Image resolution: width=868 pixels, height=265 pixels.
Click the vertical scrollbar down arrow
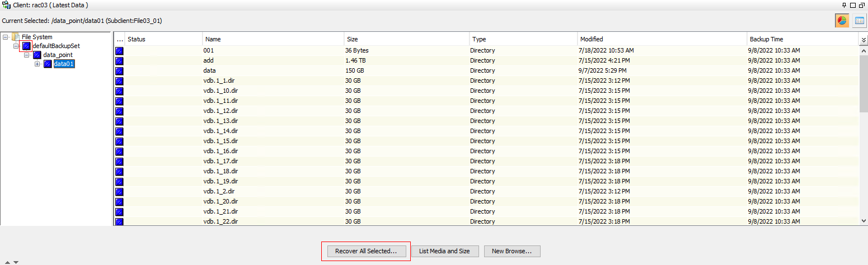tap(863, 221)
